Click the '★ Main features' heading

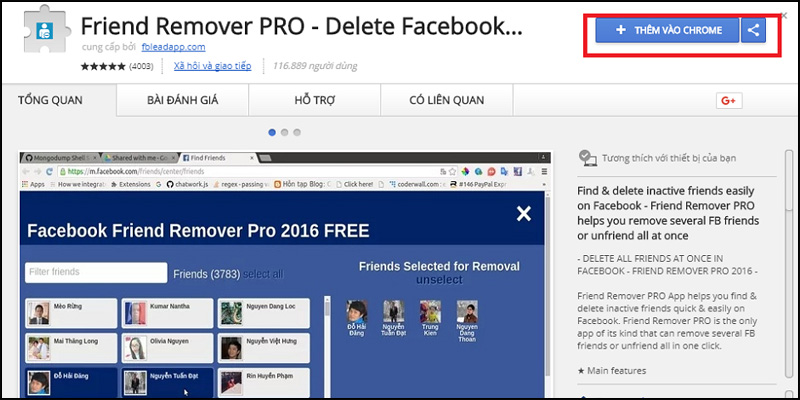click(612, 370)
